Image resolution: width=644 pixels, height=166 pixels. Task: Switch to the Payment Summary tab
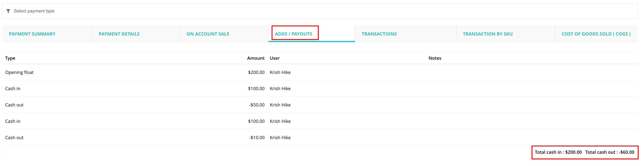point(32,34)
